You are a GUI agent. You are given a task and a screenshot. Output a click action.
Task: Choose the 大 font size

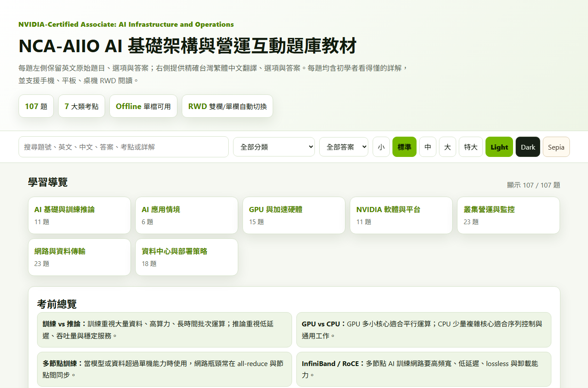click(x=448, y=147)
